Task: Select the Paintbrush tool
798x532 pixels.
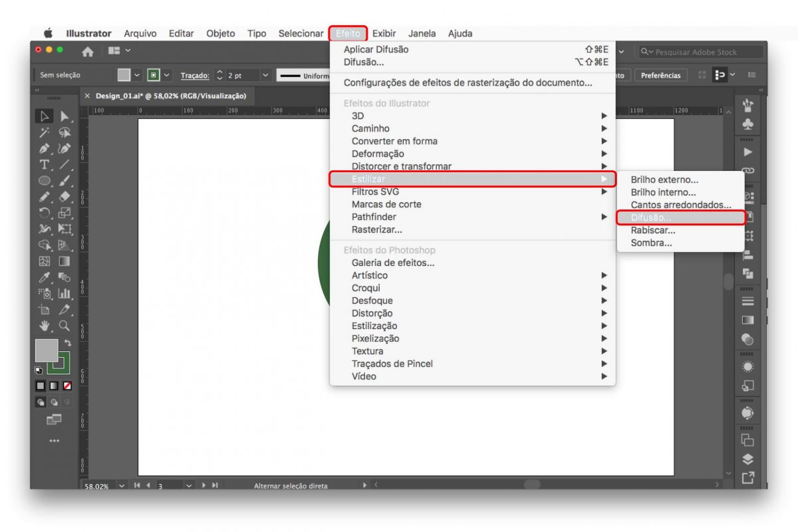Action: coord(65,180)
